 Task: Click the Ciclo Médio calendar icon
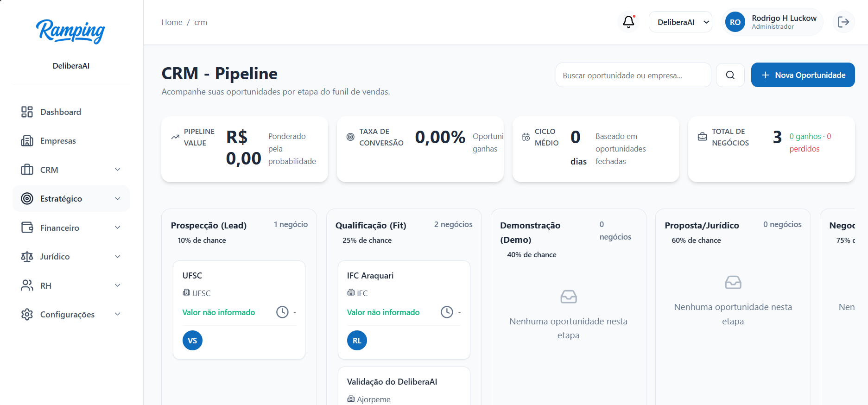(x=526, y=137)
